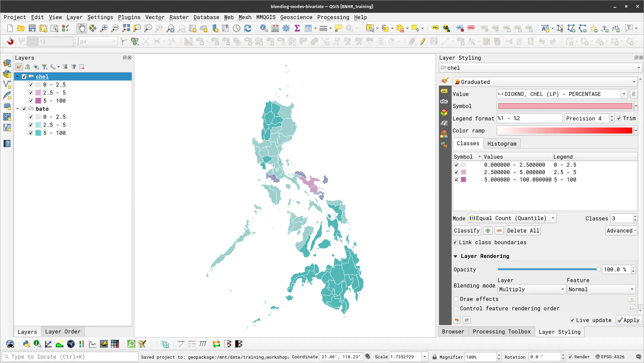Open the Identify Features tool
Image resolution: width=644 pixels, height=363 pixels.
(x=264, y=28)
